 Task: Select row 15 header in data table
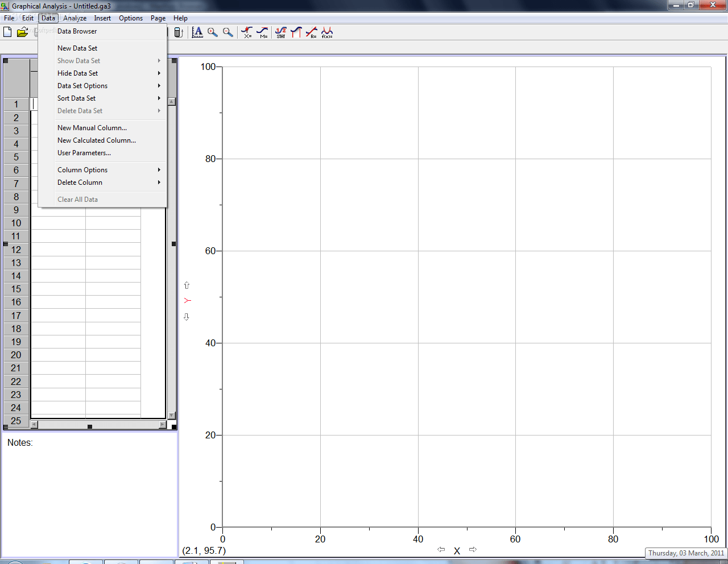(16, 289)
